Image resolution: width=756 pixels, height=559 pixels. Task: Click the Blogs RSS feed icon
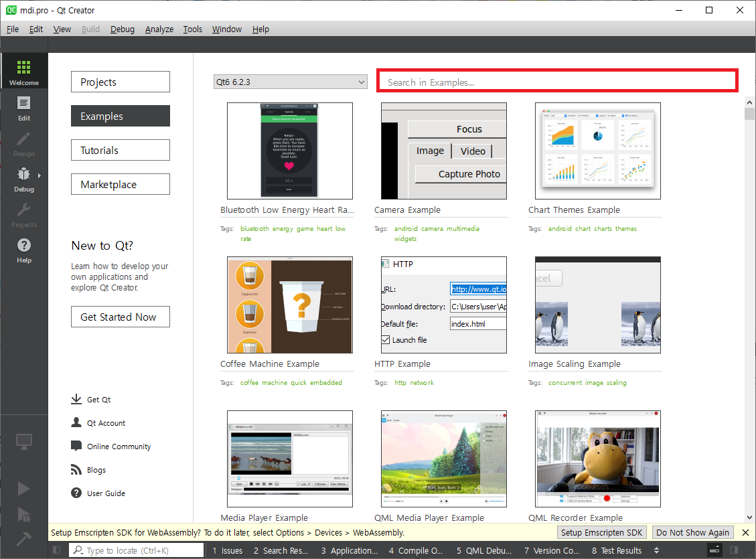click(76, 469)
